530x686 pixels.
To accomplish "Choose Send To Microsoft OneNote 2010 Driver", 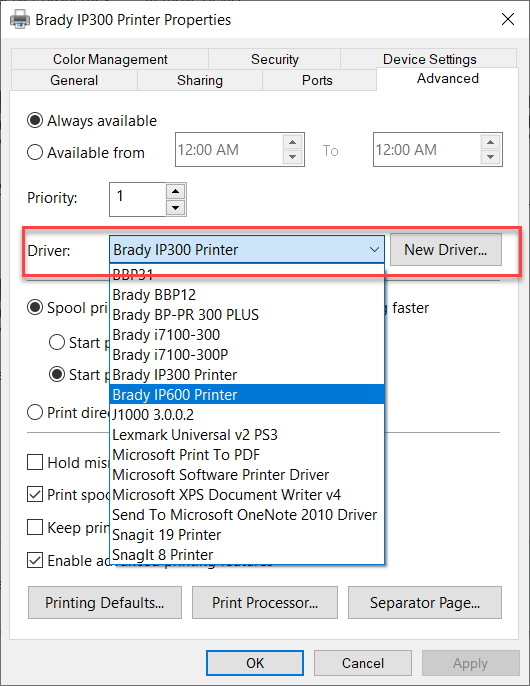I will pos(247,515).
